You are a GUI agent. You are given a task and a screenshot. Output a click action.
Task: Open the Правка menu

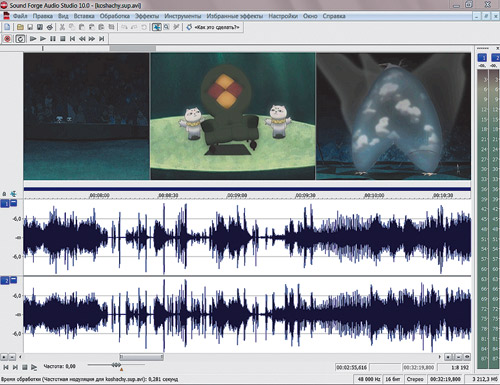click(43, 16)
